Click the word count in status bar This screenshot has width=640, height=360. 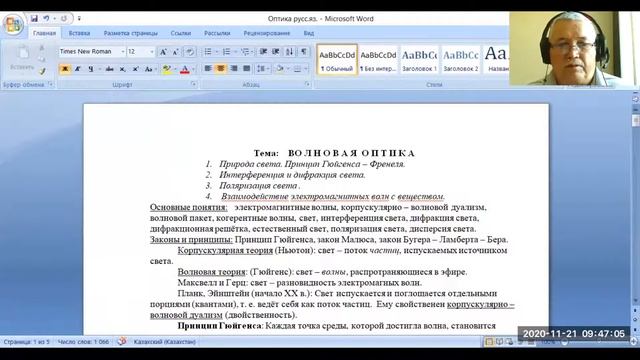[x=83, y=342]
